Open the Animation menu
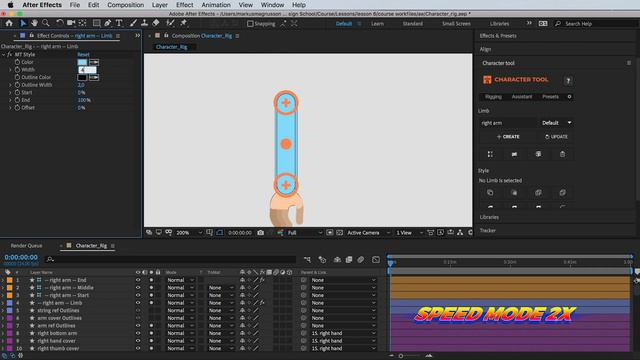The width and height of the screenshot is (640, 360). pyautogui.click(x=216, y=5)
